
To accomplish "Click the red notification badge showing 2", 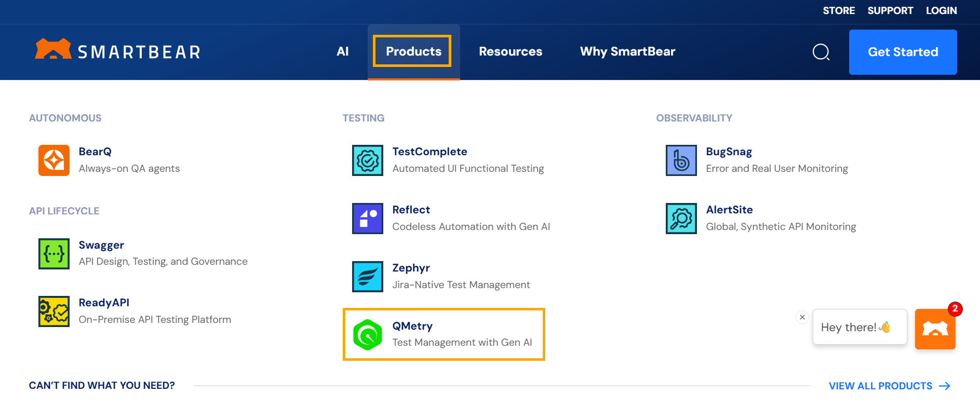I will (955, 309).
